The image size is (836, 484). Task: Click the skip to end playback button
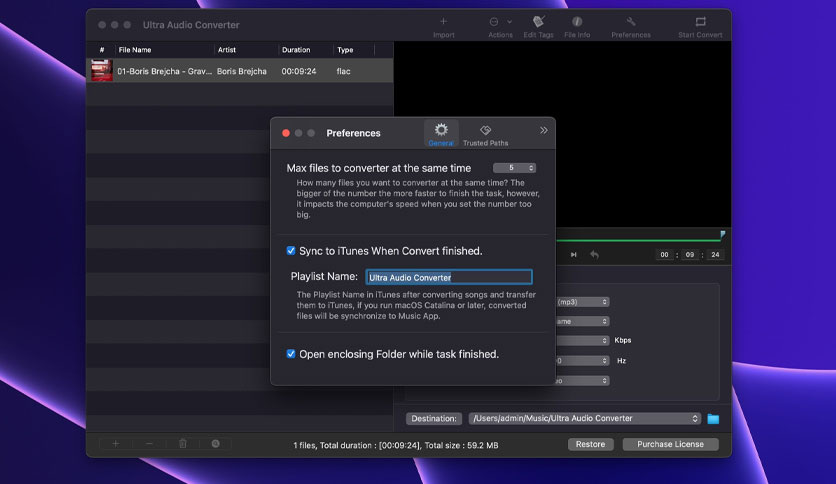(574, 255)
